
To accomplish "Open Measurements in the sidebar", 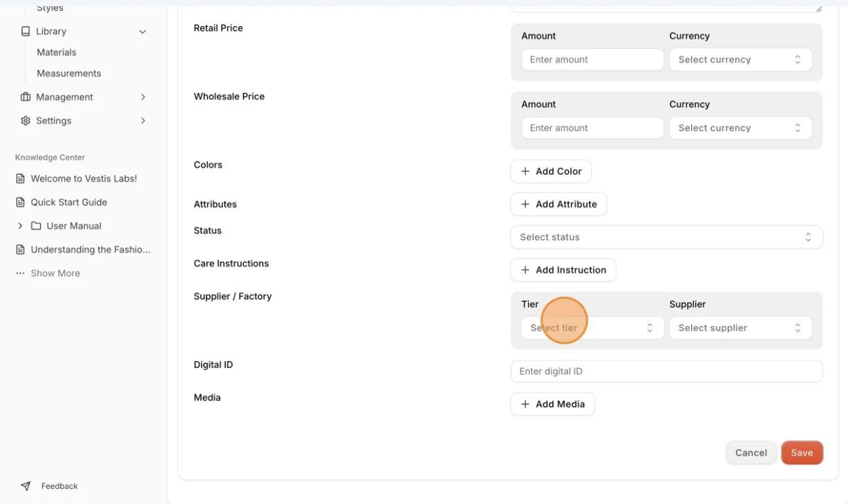I will pyautogui.click(x=69, y=73).
